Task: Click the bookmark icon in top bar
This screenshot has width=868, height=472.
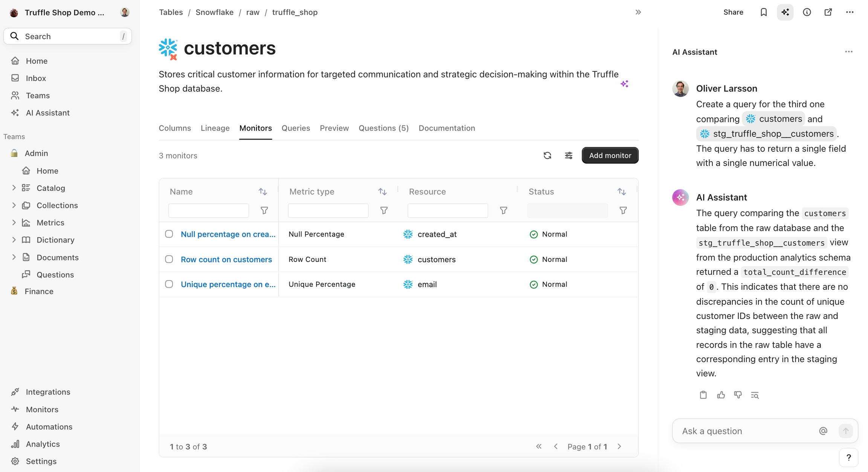Action: 763,12
